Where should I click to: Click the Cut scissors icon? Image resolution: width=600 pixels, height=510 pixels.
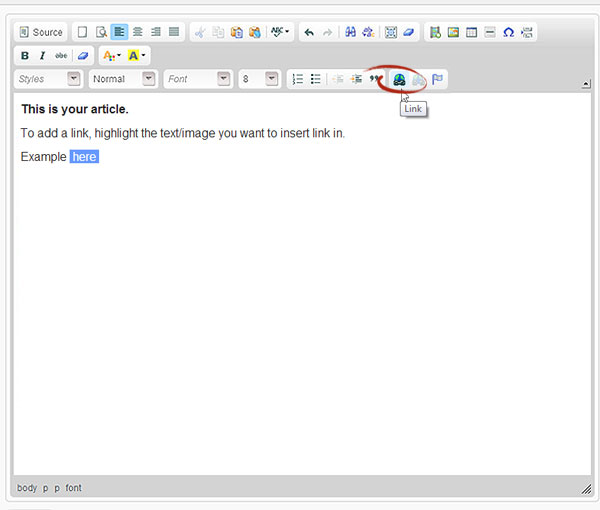pyautogui.click(x=200, y=32)
